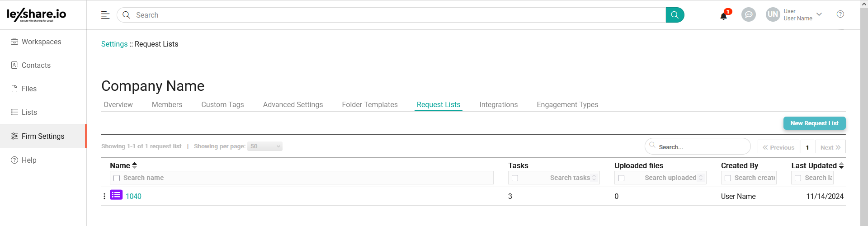The width and height of the screenshot is (868, 226).
Task: Click the New Request List button
Action: point(814,123)
